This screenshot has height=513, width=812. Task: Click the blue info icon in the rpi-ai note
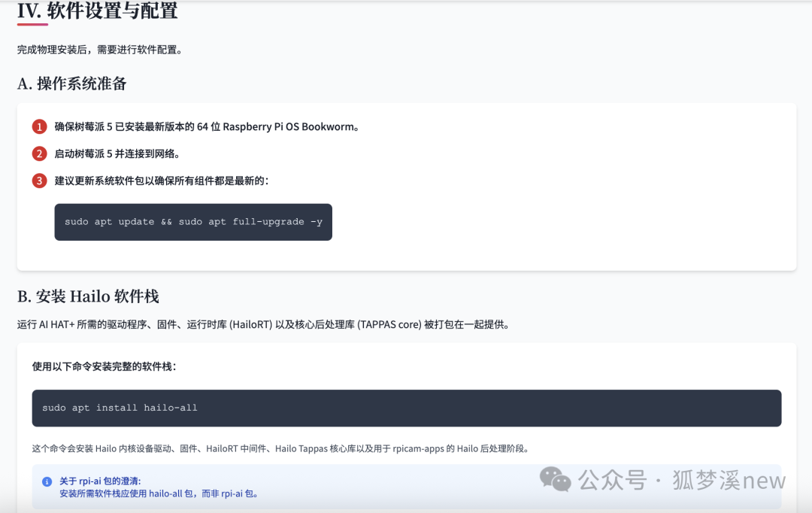click(47, 481)
